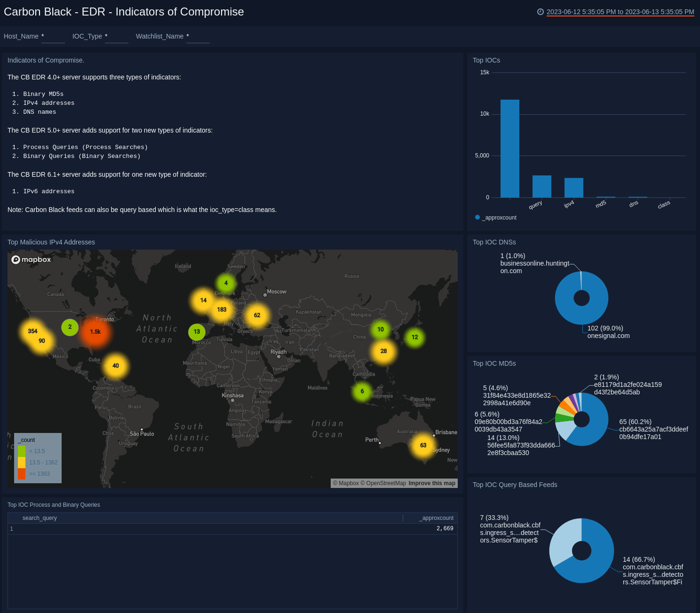The image size is (700, 613).
Task: Click the Mapbox logo on the map
Action: tap(31, 259)
